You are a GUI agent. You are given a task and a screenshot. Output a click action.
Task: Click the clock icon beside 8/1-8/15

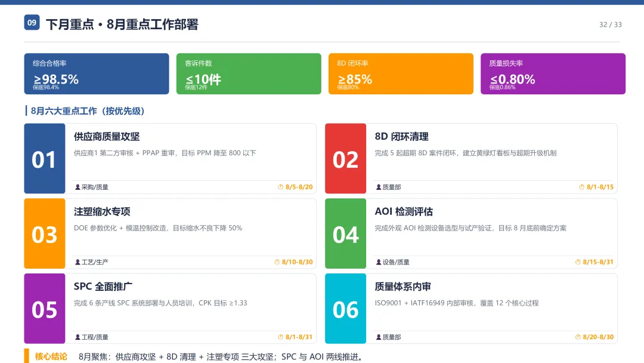point(581,187)
